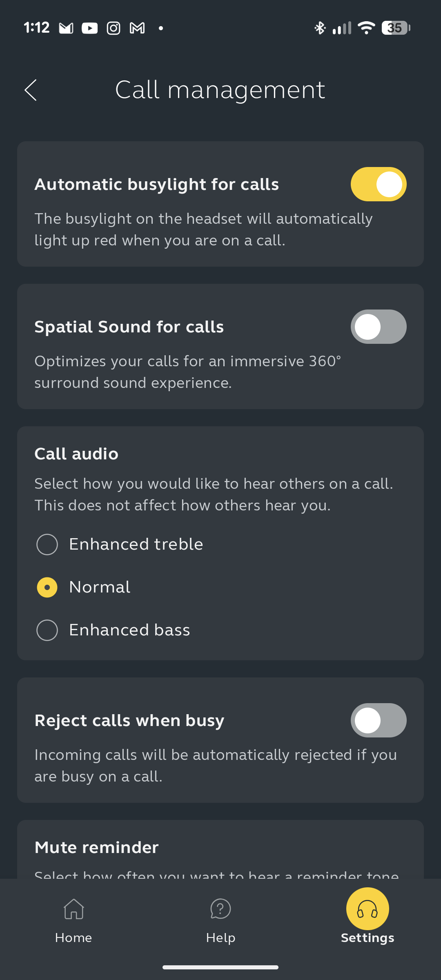Tap the Mute reminder heading
The height and width of the screenshot is (980, 441).
click(96, 847)
